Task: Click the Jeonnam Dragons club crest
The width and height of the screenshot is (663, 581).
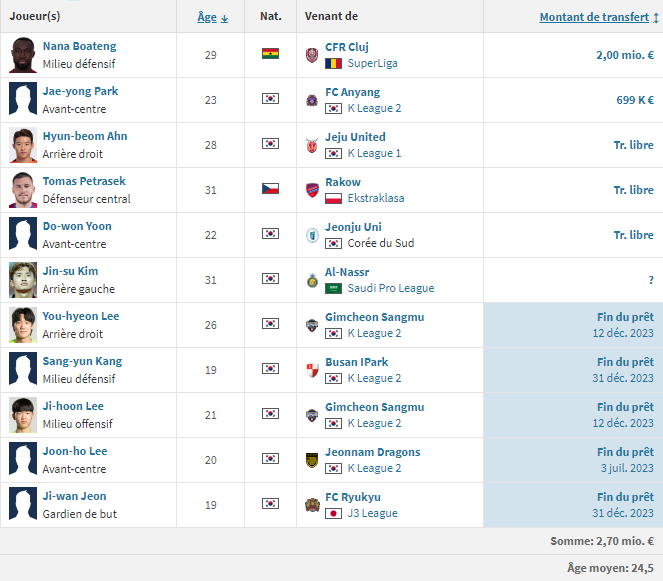Action: [312, 460]
